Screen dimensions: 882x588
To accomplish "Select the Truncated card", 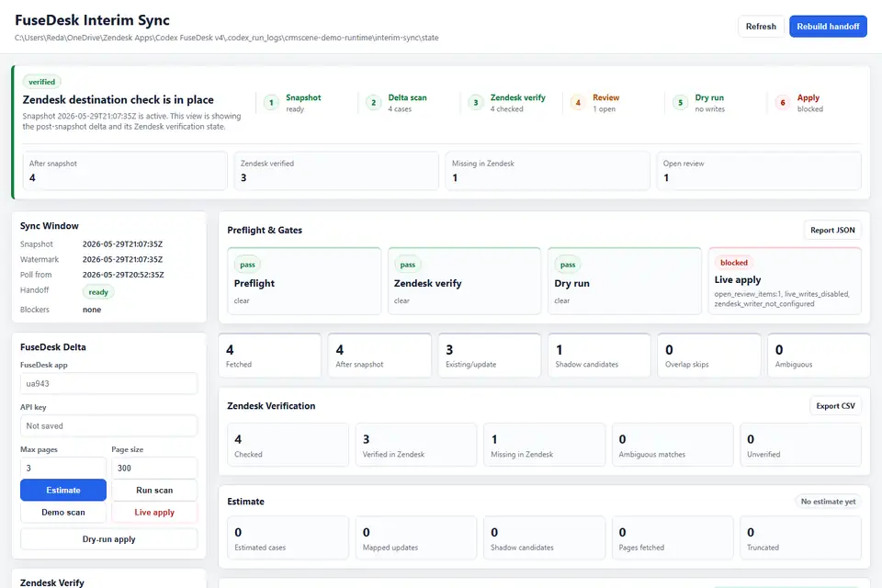I will coord(801,537).
